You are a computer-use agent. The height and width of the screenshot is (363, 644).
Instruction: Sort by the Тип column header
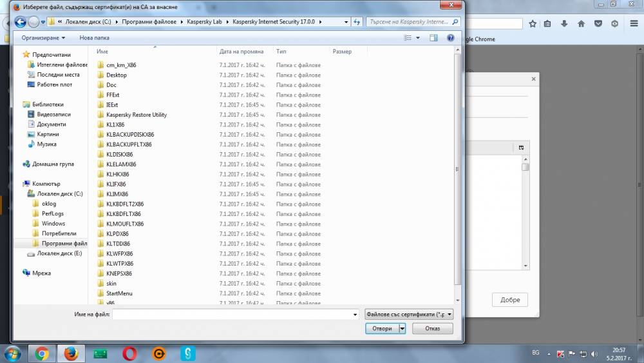pyautogui.click(x=301, y=52)
